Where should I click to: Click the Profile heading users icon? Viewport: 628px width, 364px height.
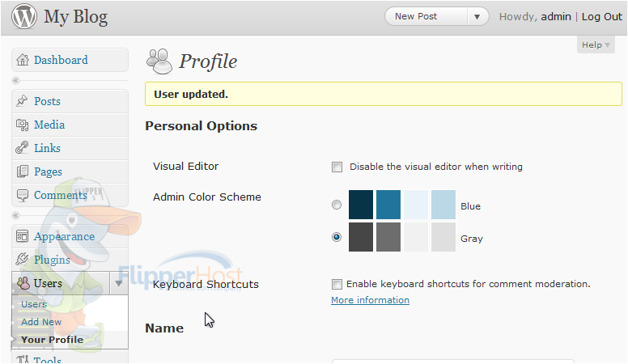(159, 61)
